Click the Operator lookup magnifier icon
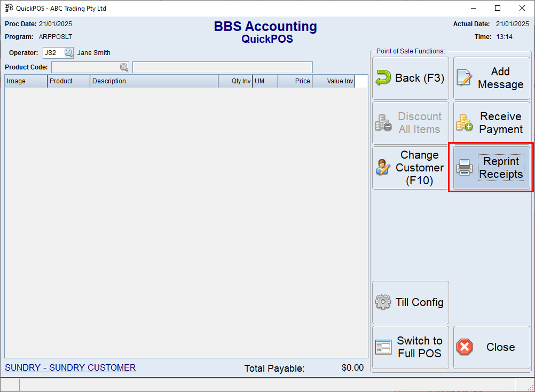Viewport: 535px width, 392px height. (x=69, y=53)
